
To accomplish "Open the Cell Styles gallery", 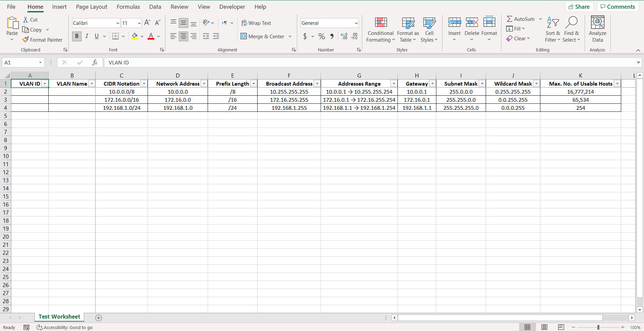I will coord(429,30).
